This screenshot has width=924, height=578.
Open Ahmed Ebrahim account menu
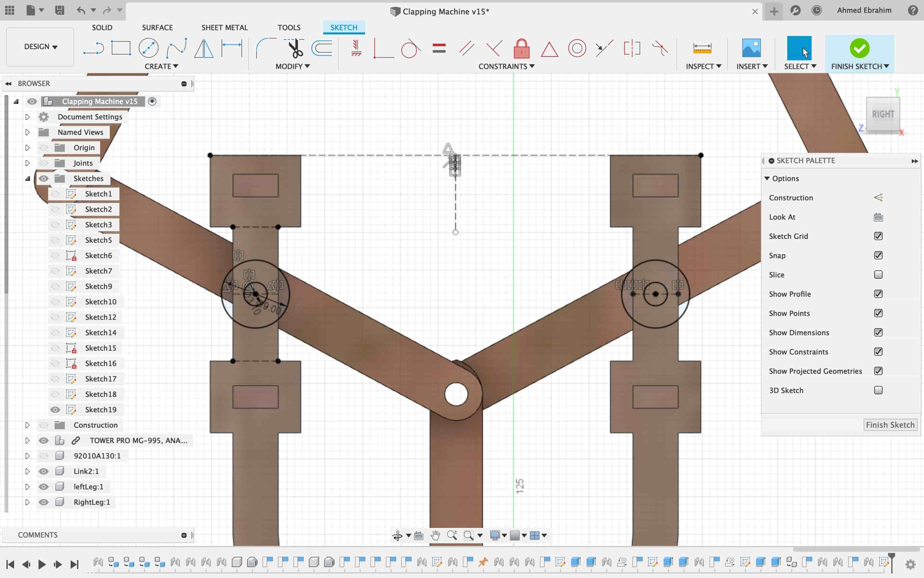(x=864, y=10)
